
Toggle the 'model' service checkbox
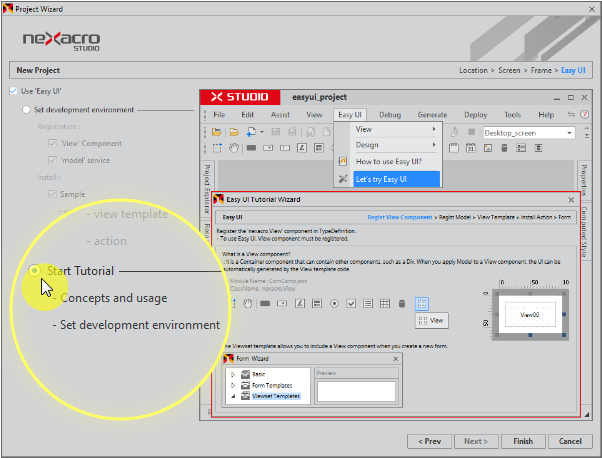pyautogui.click(x=53, y=160)
